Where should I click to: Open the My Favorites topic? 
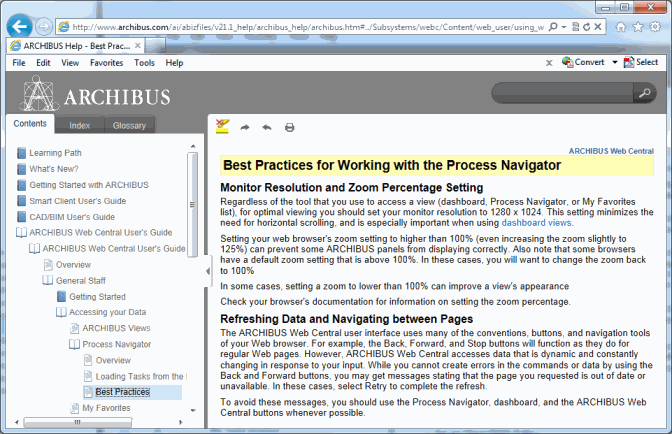coord(100,408)
